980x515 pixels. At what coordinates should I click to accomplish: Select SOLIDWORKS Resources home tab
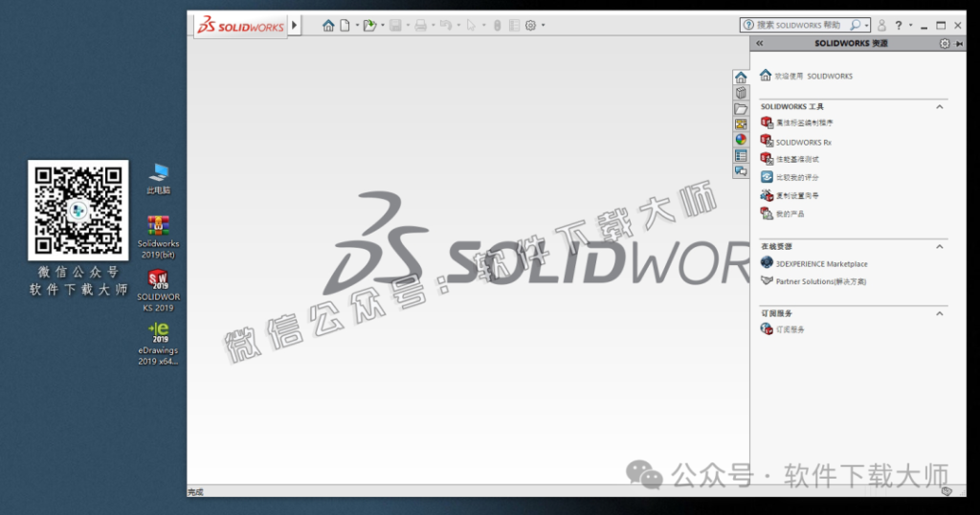(741, 78)
